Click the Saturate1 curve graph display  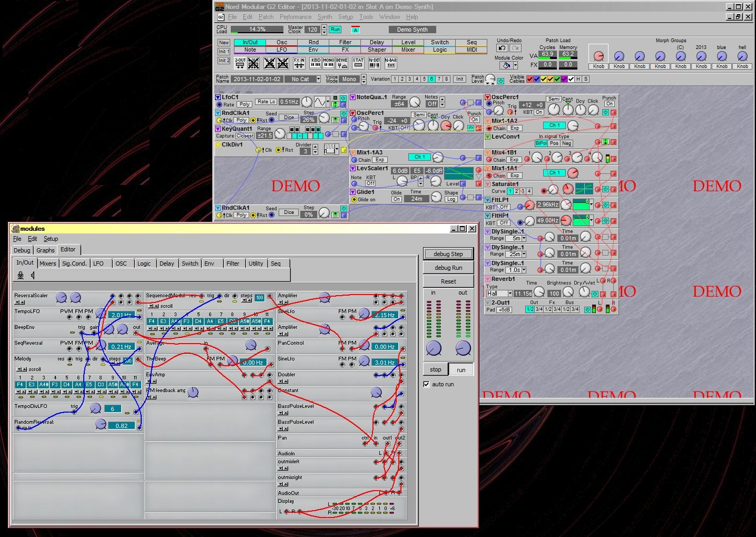click(584, 189)
